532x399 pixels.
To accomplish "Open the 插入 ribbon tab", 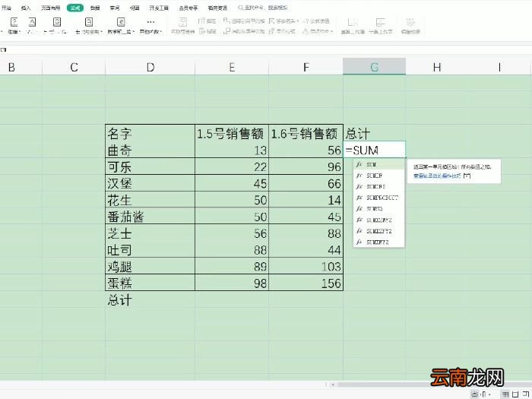I will 26,8.
